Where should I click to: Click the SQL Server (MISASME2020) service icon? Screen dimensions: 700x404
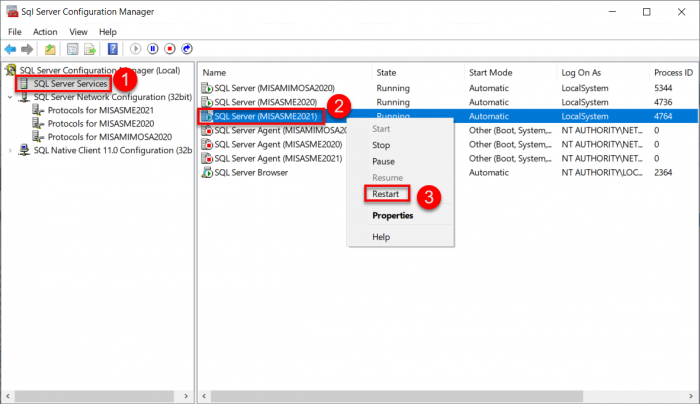pos(207,102)
